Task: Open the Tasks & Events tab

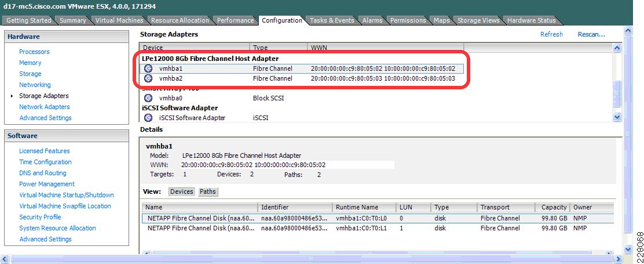Action: [332, 20]
